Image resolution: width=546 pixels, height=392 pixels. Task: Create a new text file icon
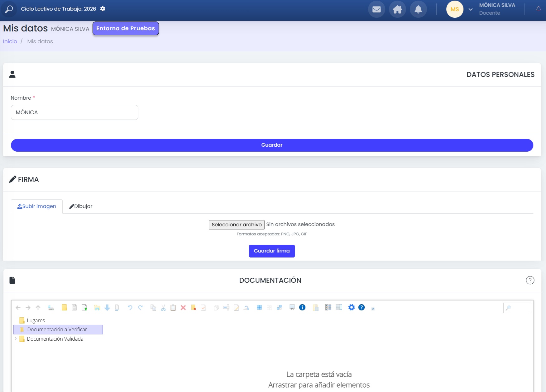coord(74,308)
